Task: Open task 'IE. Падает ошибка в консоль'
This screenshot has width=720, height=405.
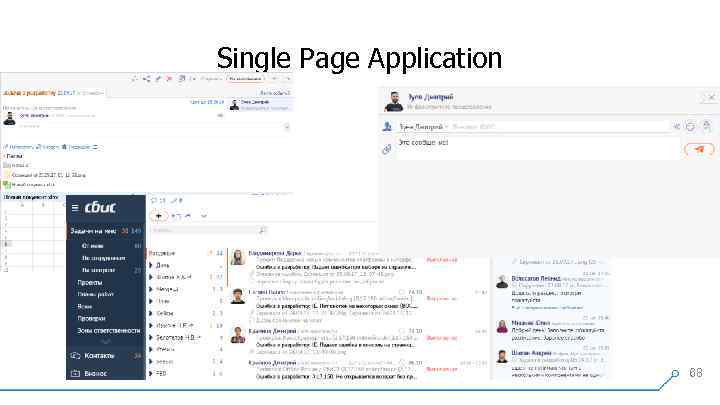Action: click(336, 345)
